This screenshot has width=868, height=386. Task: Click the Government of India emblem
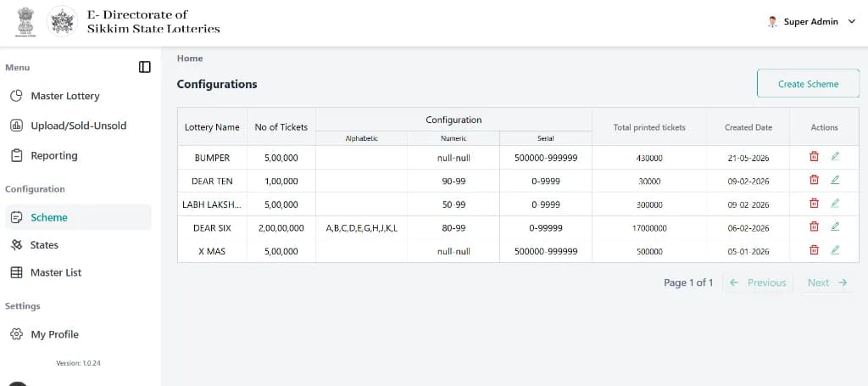click(x=25, y=21)
